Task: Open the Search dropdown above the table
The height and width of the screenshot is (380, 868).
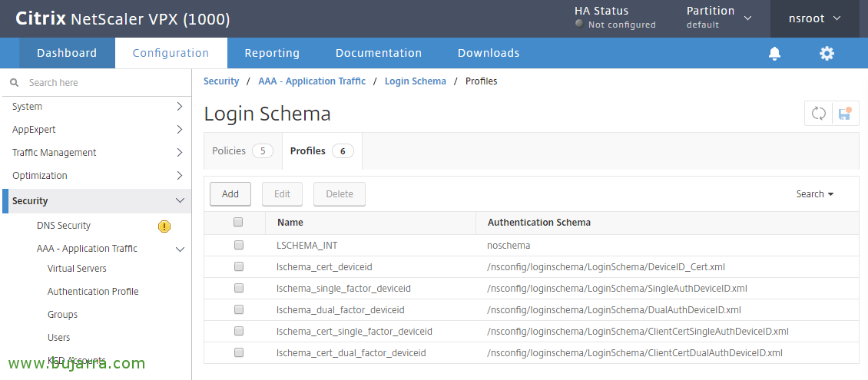Action: pyautogui.click(x=815, y=194)
